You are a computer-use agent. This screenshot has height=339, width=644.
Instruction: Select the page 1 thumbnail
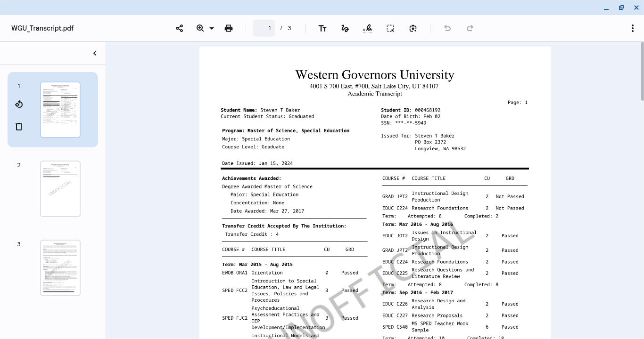60,110
